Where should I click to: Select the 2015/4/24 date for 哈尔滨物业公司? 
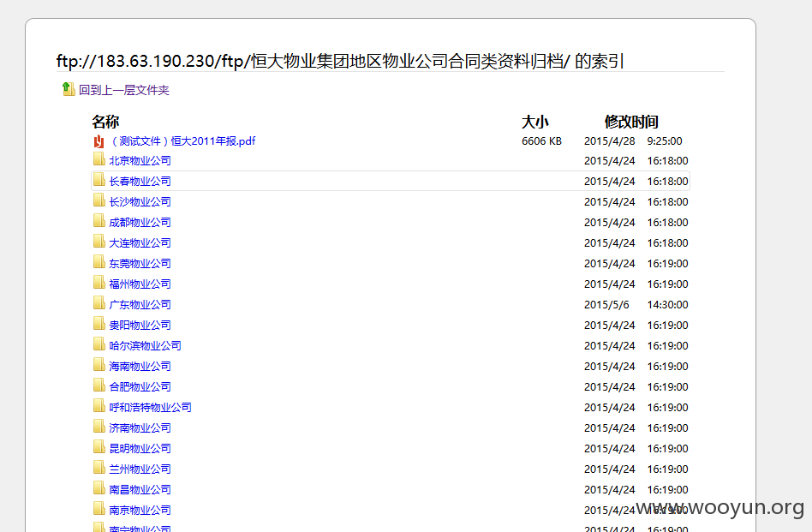coord(610,345)
